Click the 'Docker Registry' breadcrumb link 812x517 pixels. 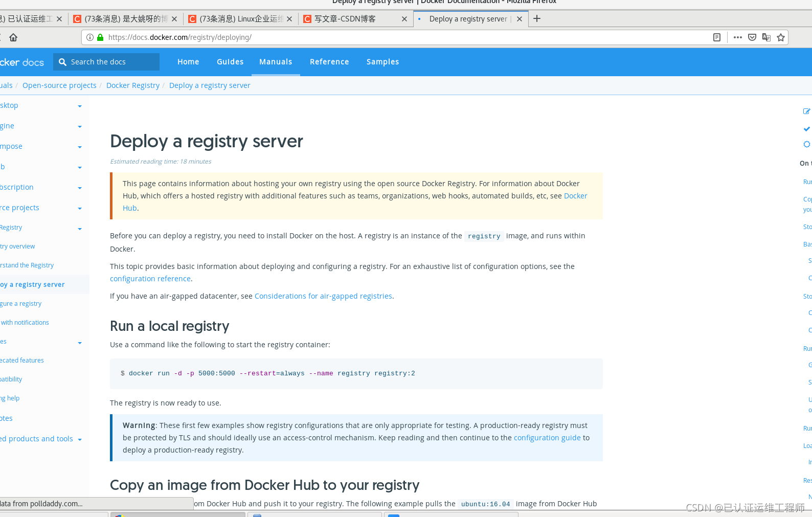tap(133, 85)
